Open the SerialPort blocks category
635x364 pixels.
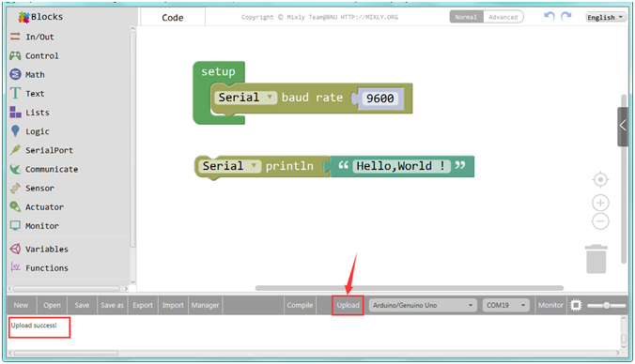click(41, 150)
